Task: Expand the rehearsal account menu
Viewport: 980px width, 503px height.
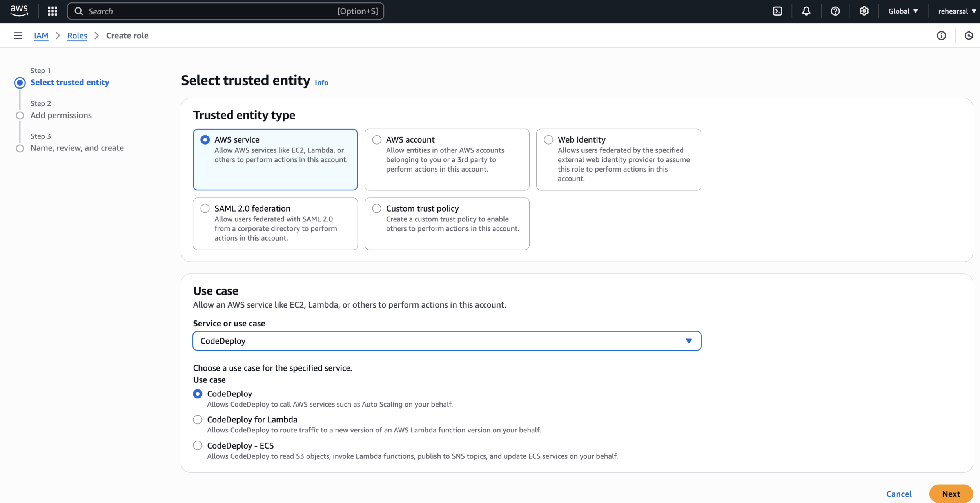Action: click(956, 11)
